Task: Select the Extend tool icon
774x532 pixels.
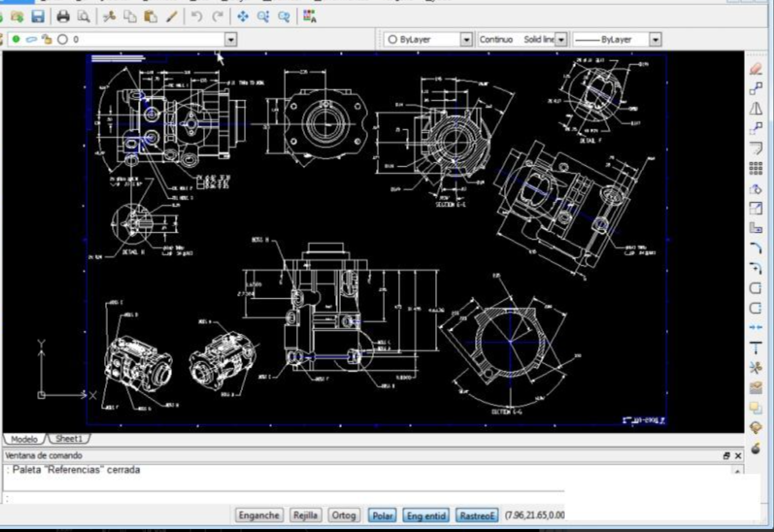Action: 756,348
